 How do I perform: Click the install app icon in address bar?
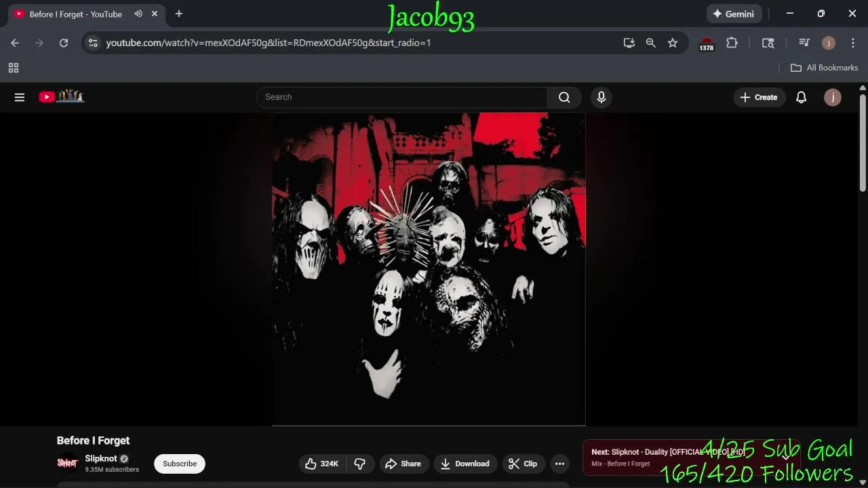629,43
